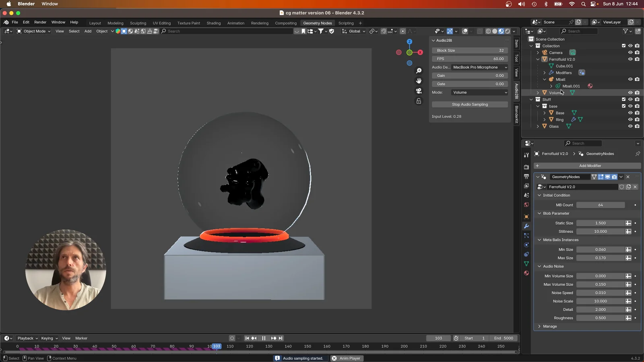Switch to the Shading workspace tab

click(x=214, y=23)
